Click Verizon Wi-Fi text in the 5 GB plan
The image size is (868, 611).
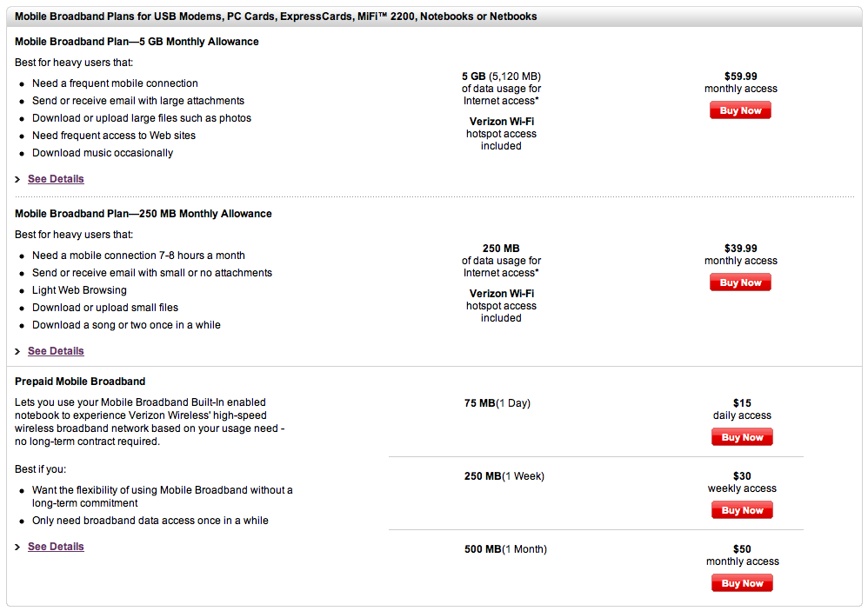point(501,122)
